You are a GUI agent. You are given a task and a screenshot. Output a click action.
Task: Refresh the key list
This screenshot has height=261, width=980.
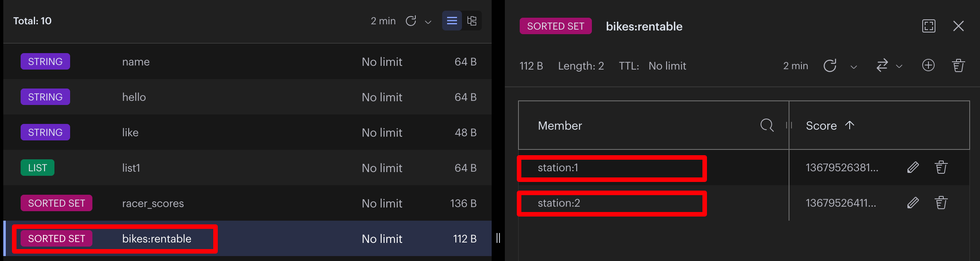tap(411, 21)
